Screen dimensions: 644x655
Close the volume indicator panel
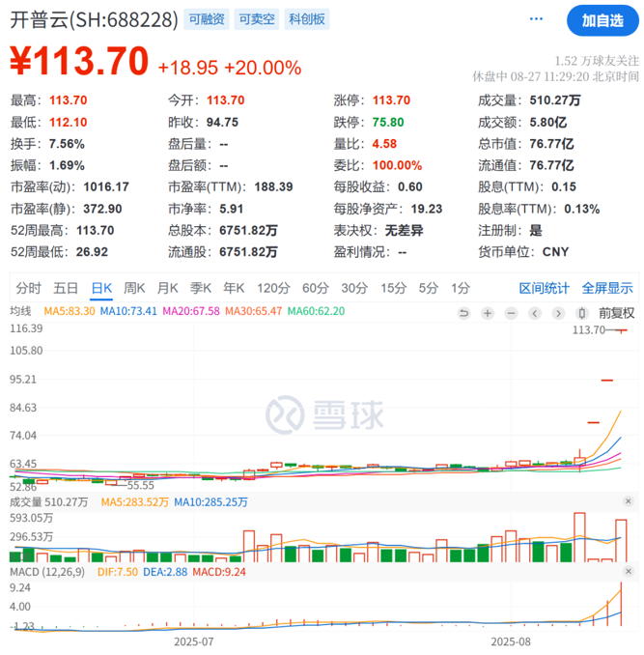[629, 501]
